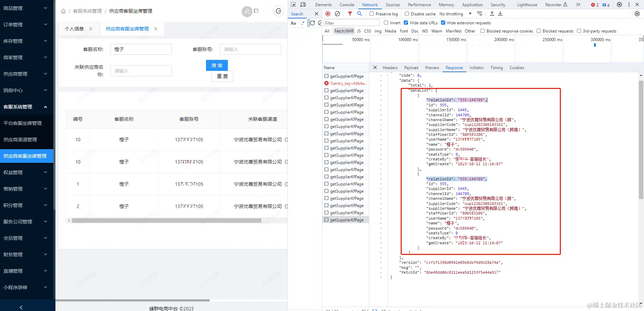Open the No throttling dropdown
Image resolution: width=644 pixels, height=311 pixels.
[455, 14]
